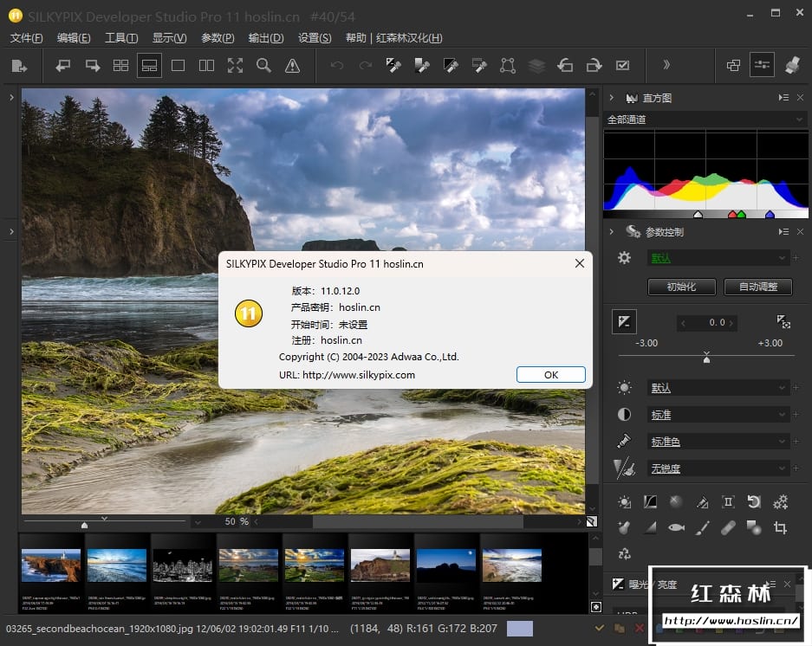
Task: Toggle the parameter control panel sliders icon
Action: pos(762,65)
